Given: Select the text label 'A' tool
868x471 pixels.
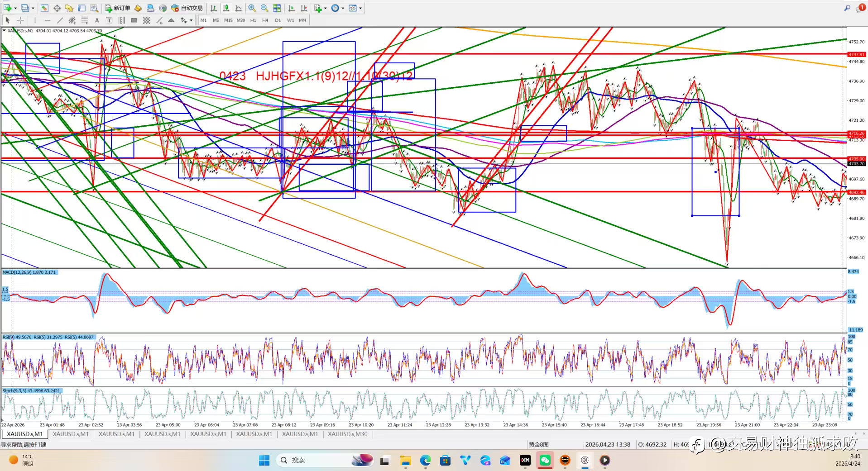Looking at the screenshot, I should point(97,20).
